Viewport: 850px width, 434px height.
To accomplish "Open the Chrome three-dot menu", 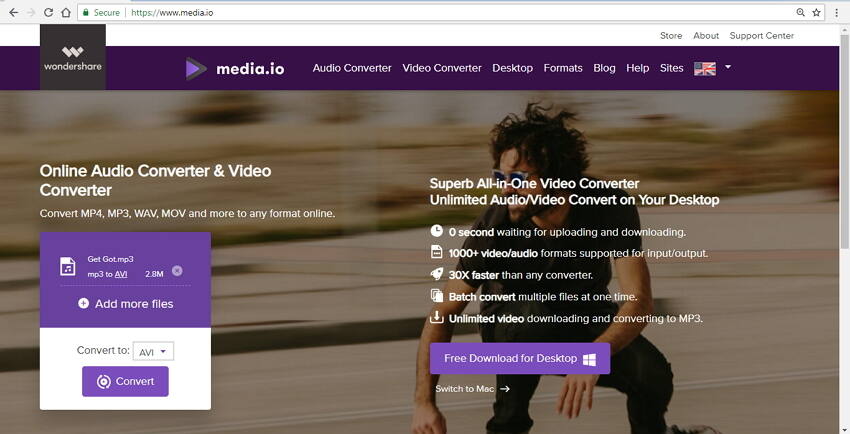I will coord(836,12).
